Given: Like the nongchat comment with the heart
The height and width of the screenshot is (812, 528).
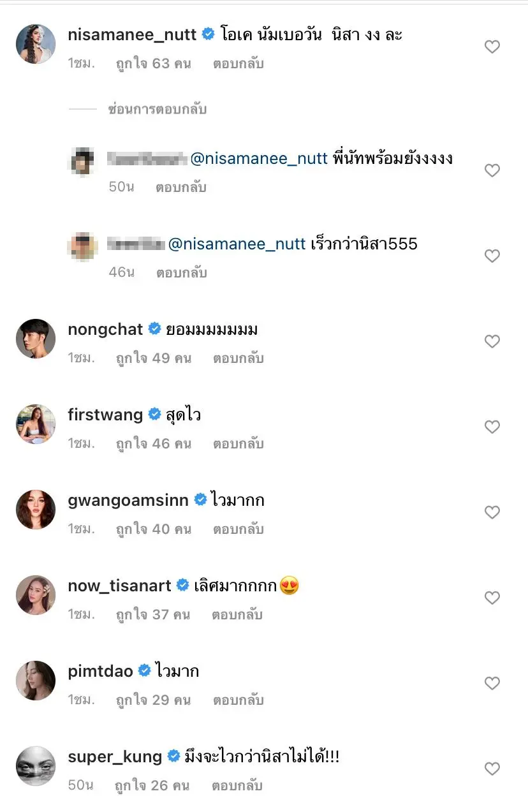Looking at the screenshot, I should (x=492, y=341).
